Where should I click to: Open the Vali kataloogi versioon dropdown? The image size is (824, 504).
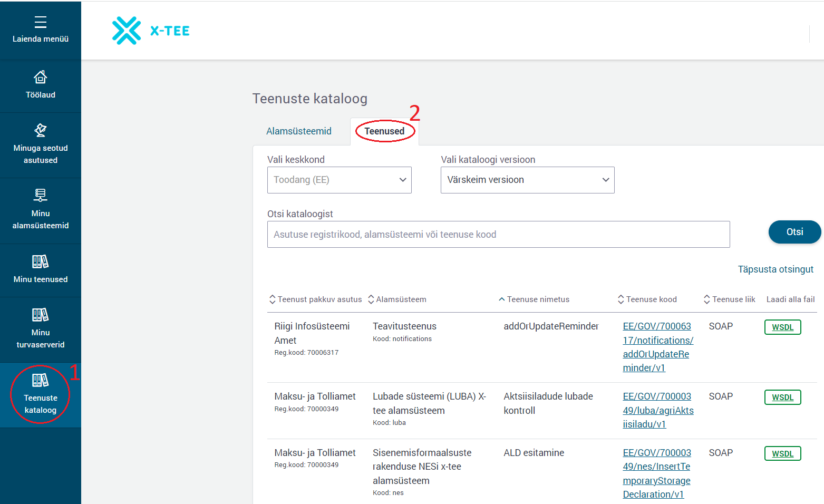527,180
